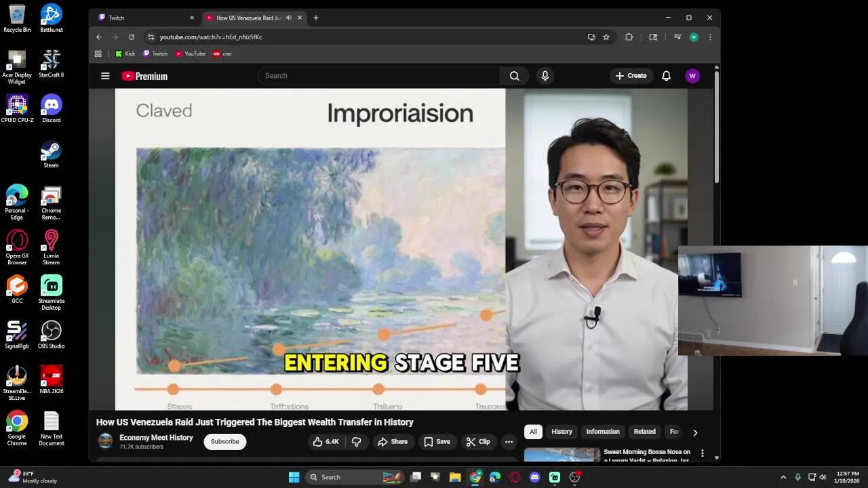Open the YouTube guide hamburger menu
This screenshot has width=868, height=488.
105,76
